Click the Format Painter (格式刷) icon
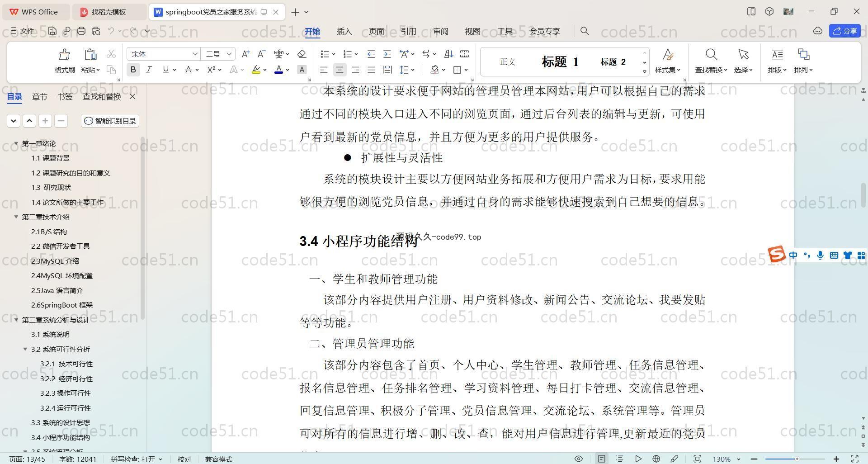 (x=64, y=55)
